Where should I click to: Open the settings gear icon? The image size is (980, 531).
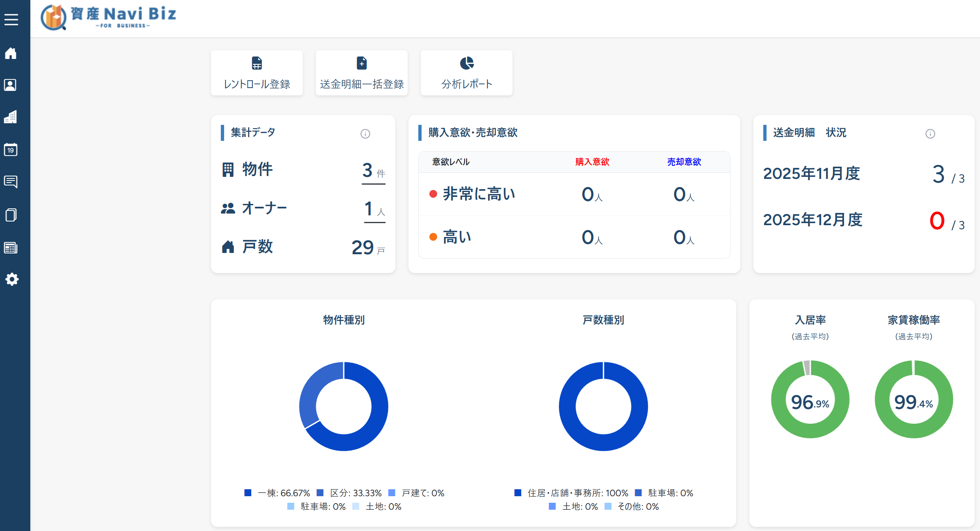[x=12, y=279]
